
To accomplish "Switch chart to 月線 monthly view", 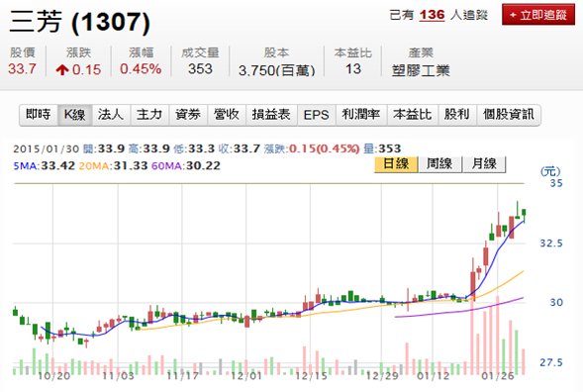I will 484,164.
